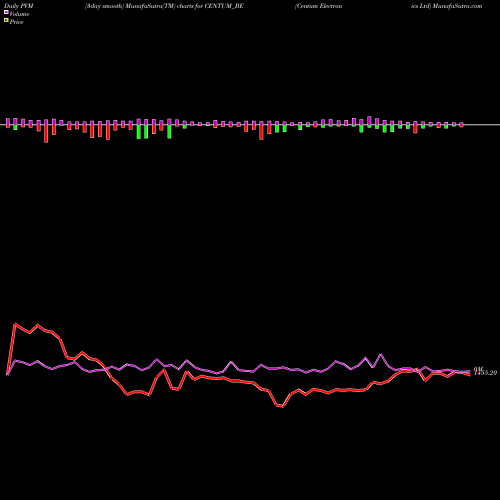Click the Price legend color swatch
Screen dimensions: 500x500
coord(6,20)
